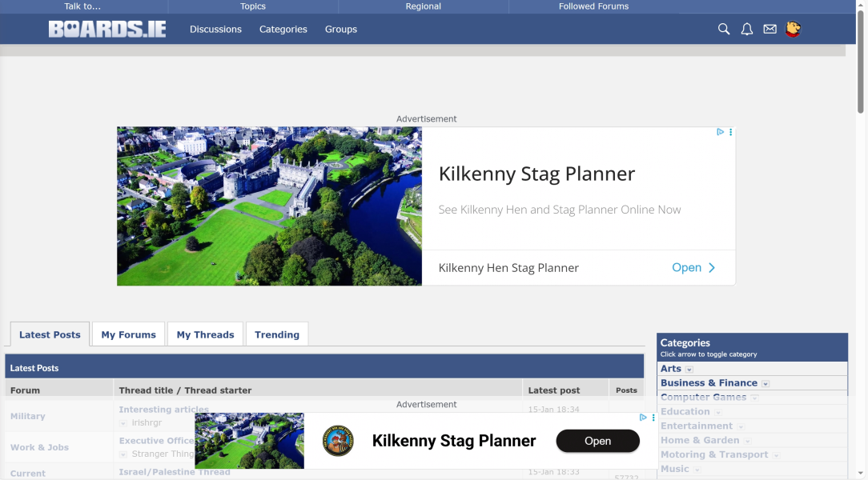Go to Discussions
868x480 pixels.
point(215,30)
